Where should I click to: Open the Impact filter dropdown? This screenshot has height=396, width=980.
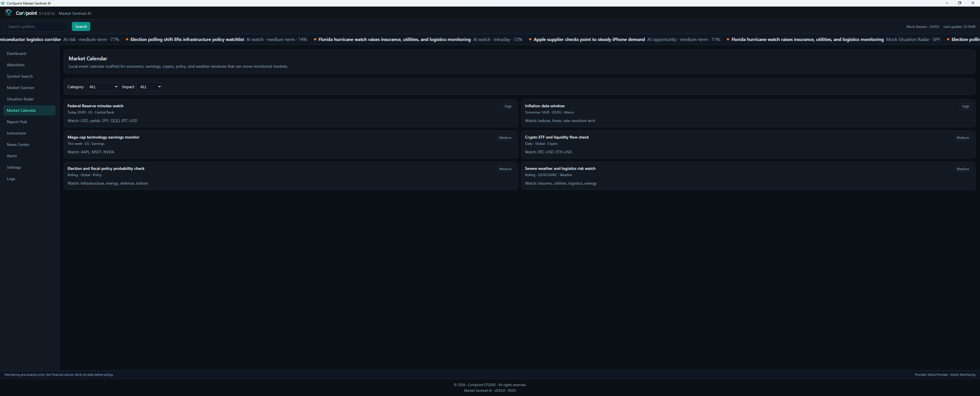[x=150, y=87]
